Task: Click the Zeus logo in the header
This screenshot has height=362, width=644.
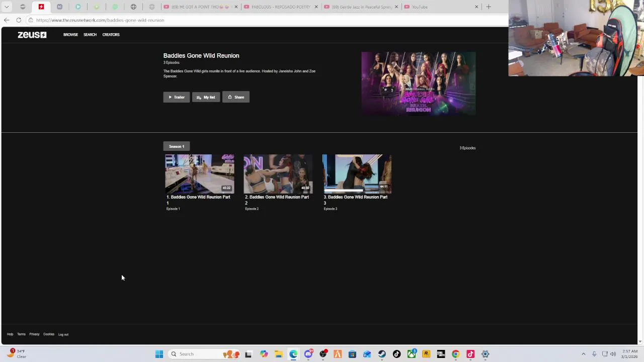Action: pos(32,35)
